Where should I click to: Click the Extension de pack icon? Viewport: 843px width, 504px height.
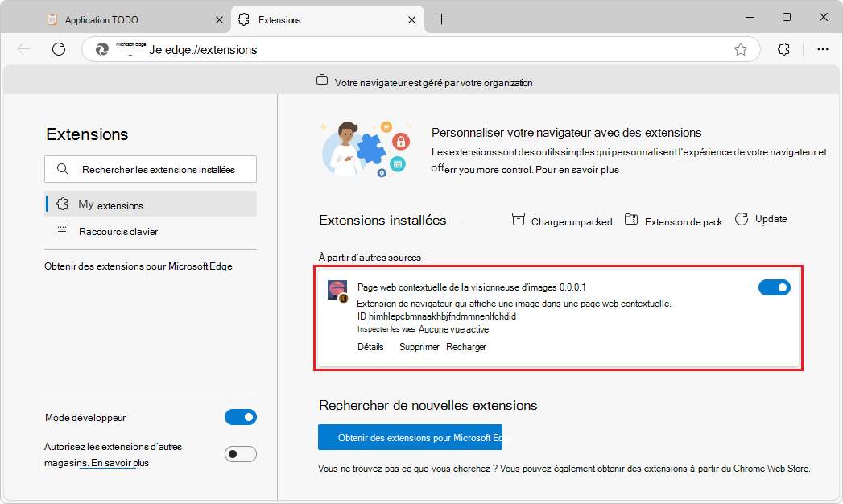point(630,219)
